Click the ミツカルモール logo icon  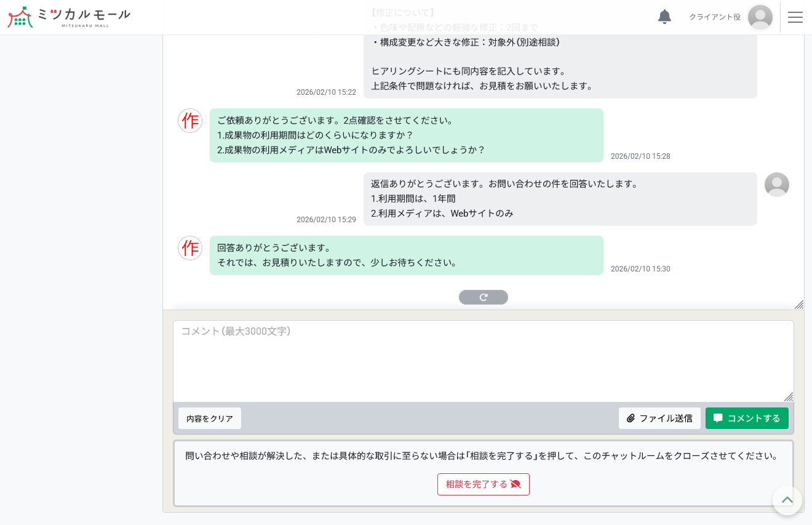[20, 17]
